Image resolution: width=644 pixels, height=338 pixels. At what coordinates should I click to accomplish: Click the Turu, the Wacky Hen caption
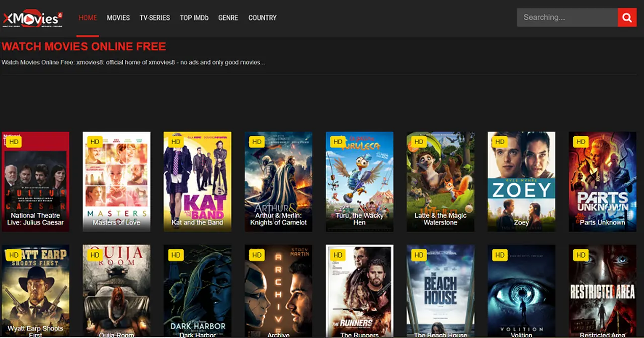(x=359, y=219)
